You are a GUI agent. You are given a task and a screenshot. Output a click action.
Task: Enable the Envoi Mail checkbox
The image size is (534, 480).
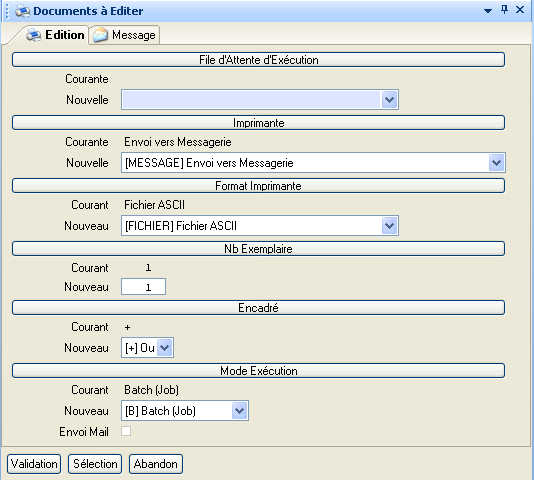[126, 431]
